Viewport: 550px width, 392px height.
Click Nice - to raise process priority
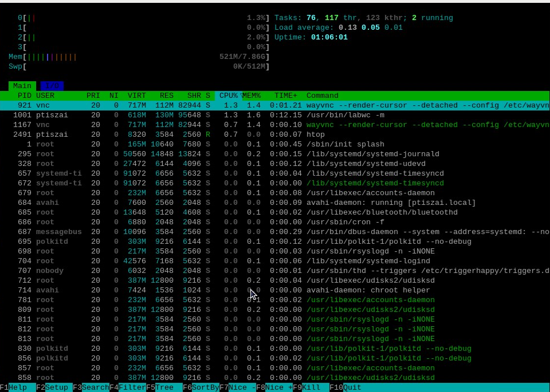click(237, 387)
